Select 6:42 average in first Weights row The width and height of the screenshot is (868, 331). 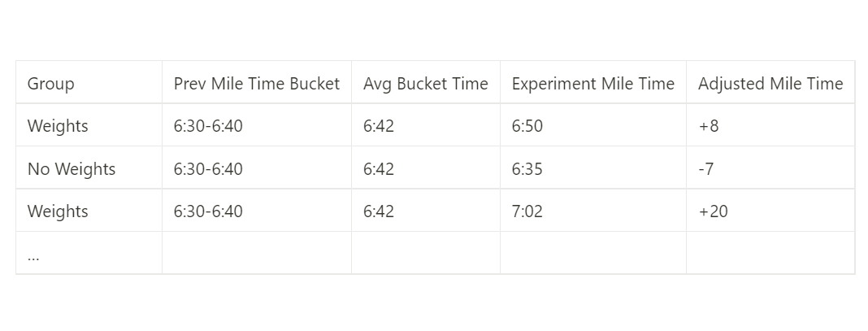tap(379, 126)
